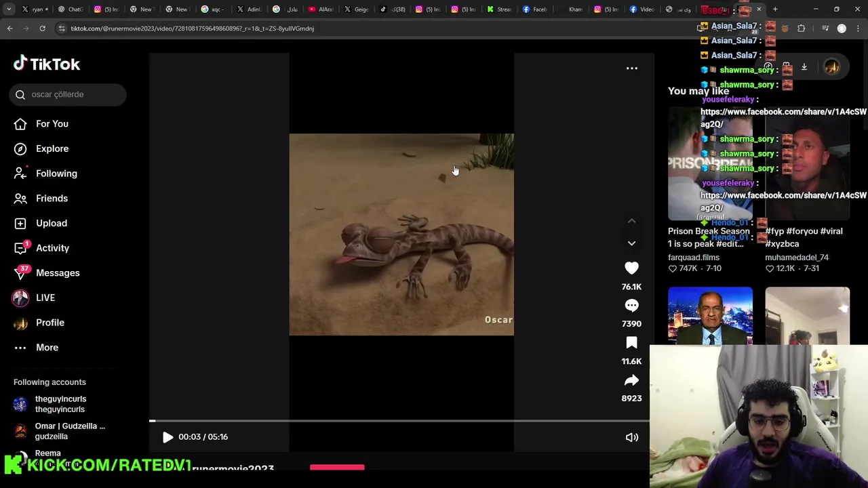Open the video comments icon
Image resolution: width=868 pixels, height=488 pixels.
(631, 306)
